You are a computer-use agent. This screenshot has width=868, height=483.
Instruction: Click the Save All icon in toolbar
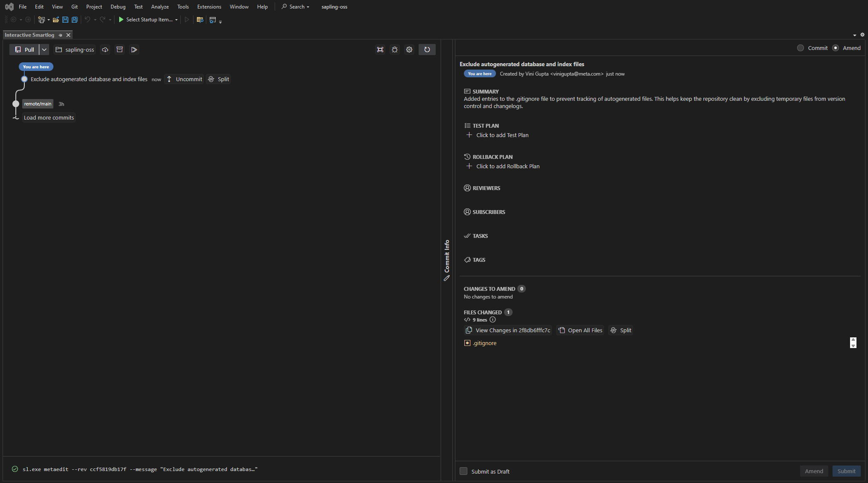click(x=75, y=20)
